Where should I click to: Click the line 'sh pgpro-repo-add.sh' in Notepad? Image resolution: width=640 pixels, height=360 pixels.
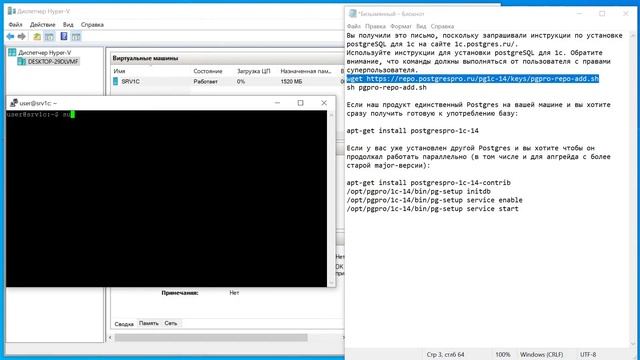tap(387, 87)
